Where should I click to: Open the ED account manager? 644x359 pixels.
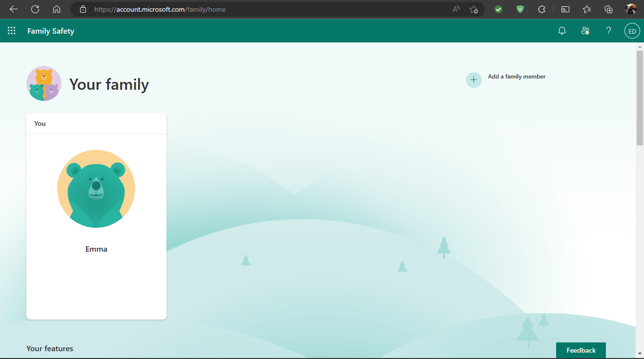coord(632,31)
